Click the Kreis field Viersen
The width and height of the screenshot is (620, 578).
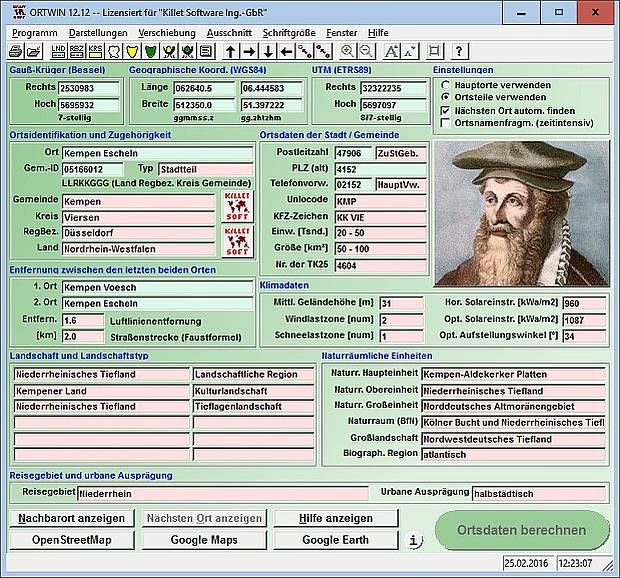pos(138,217)
